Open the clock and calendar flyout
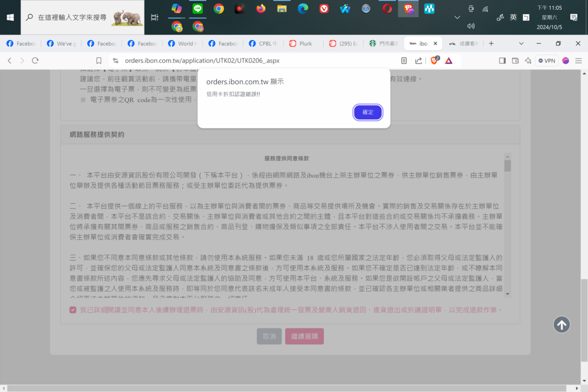This screenshot has width=588, height=392. coord(549,17)
